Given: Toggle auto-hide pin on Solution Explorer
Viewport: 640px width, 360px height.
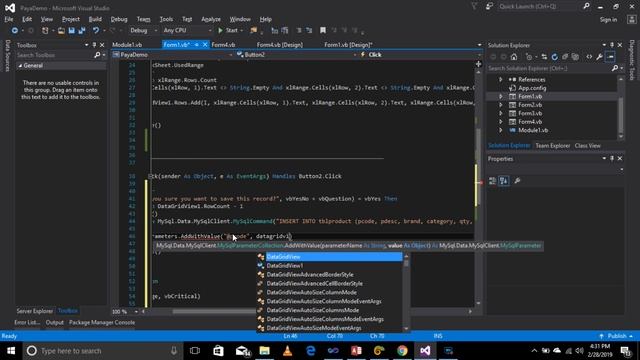Looking at the screenshot, I should click(x=612, y=45).
